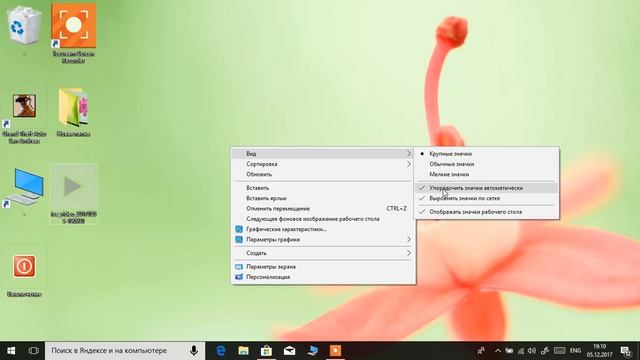Select the desktop shortcut with man portrait
The image size is (640, 360).
coord(24,106)
